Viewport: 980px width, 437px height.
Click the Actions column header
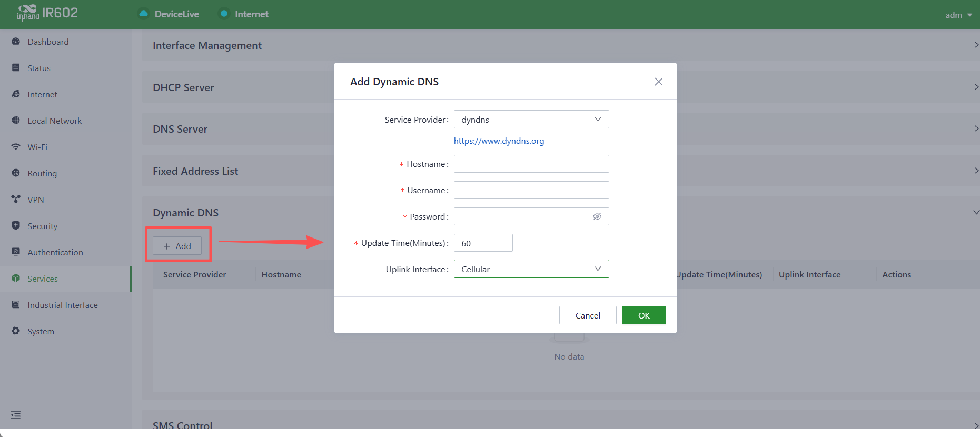pyautogui.click(x=896, y=275)
